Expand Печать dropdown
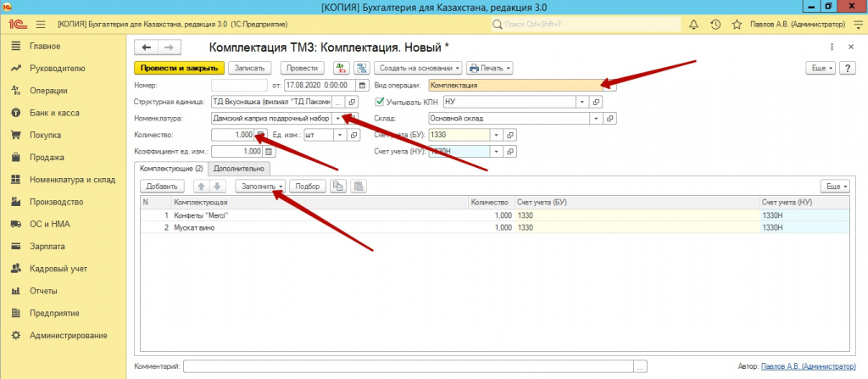The height and width of the screenshot is (379, 868). coord(490,68)
